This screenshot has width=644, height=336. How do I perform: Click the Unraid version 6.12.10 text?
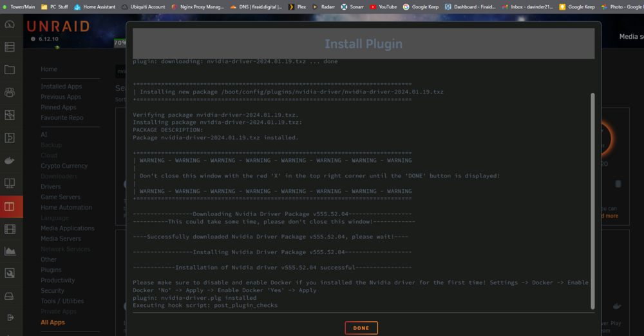48,39
